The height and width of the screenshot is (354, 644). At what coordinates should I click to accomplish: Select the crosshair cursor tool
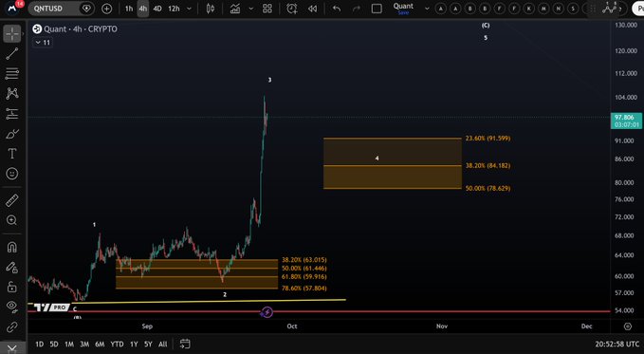12,34
